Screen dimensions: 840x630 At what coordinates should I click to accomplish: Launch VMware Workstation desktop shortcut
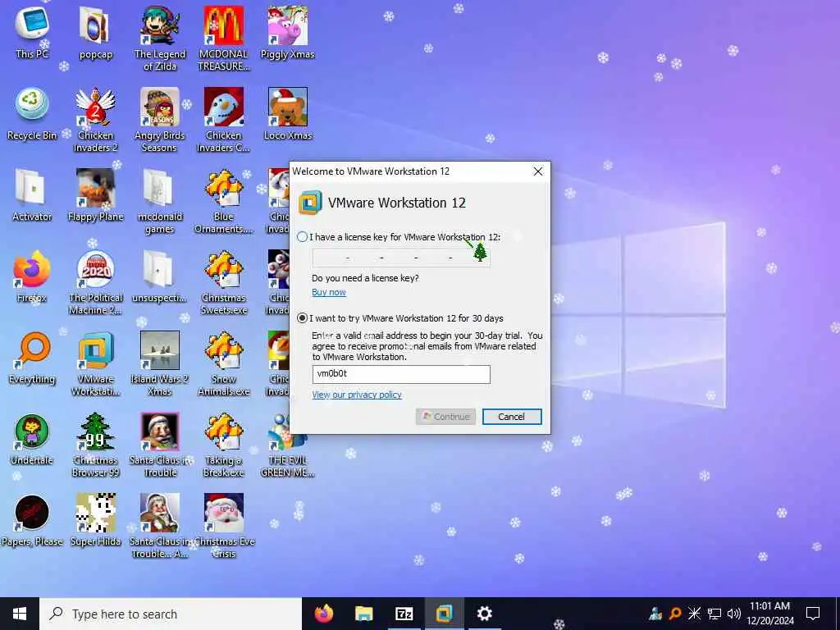point(95,364)
